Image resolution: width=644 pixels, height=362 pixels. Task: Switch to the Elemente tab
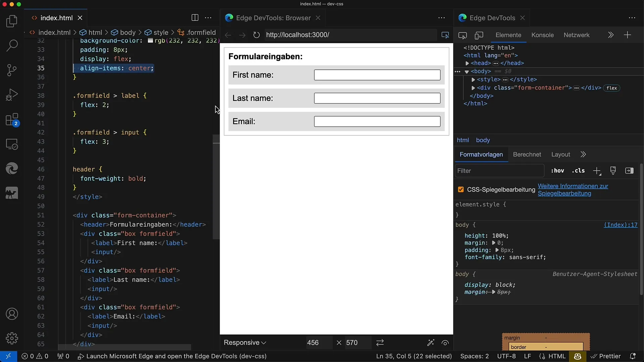pos(508,35)
